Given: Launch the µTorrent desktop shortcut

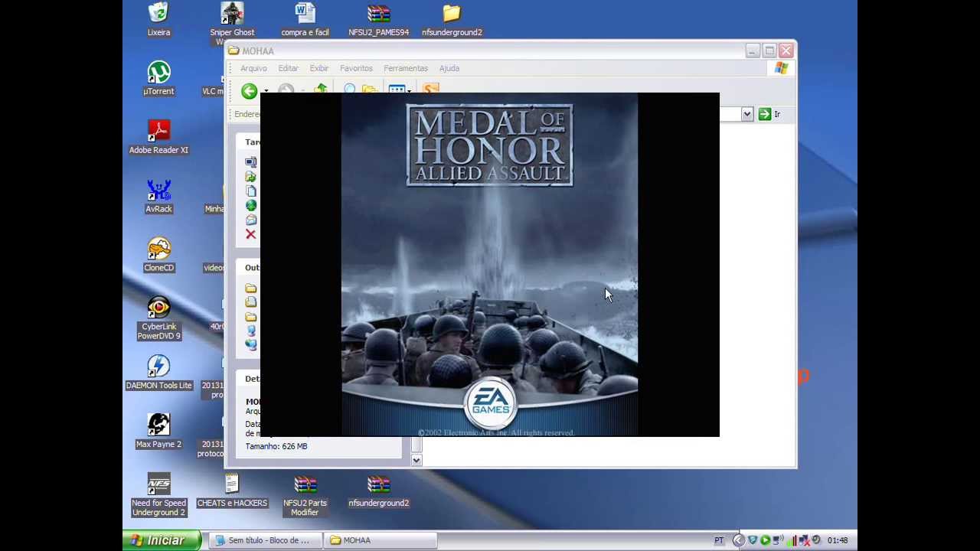Looking at the screenshot, I should 158,78.
